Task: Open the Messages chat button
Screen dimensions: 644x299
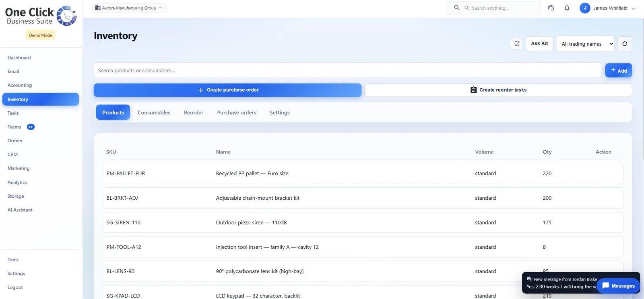Action: coord(618,286)
